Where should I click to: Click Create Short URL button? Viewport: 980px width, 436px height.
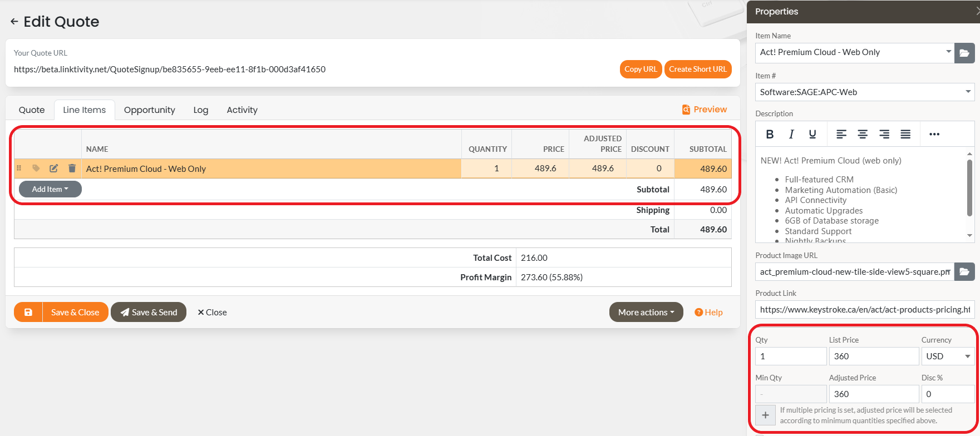click(x=698, y=70)
